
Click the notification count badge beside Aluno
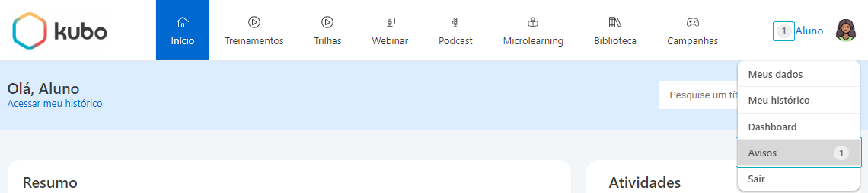[783, 31]
